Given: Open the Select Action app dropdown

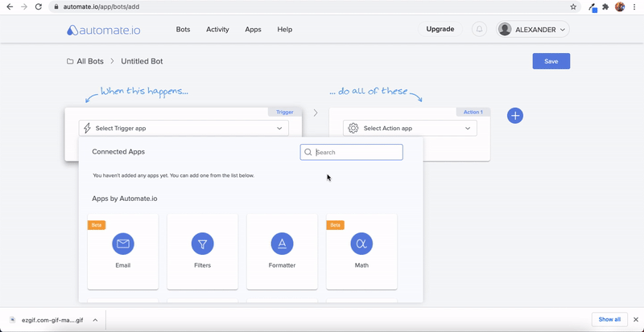Looking at the screenshot, I should pos(410,128).
